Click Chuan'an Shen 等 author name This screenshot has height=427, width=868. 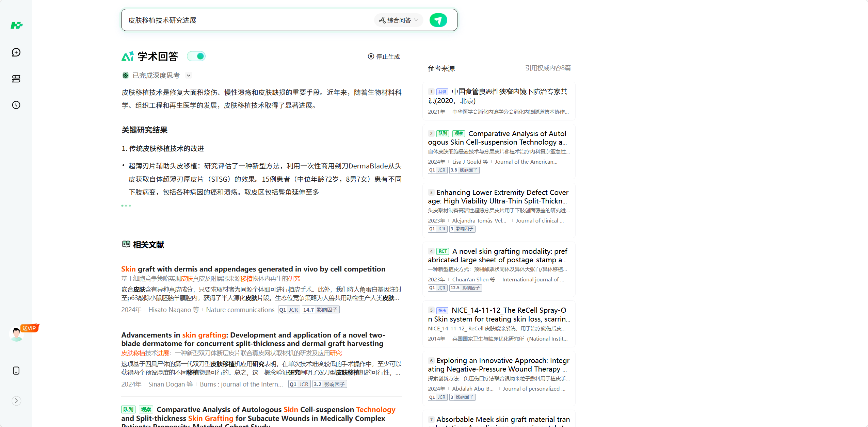pos(473,280)
